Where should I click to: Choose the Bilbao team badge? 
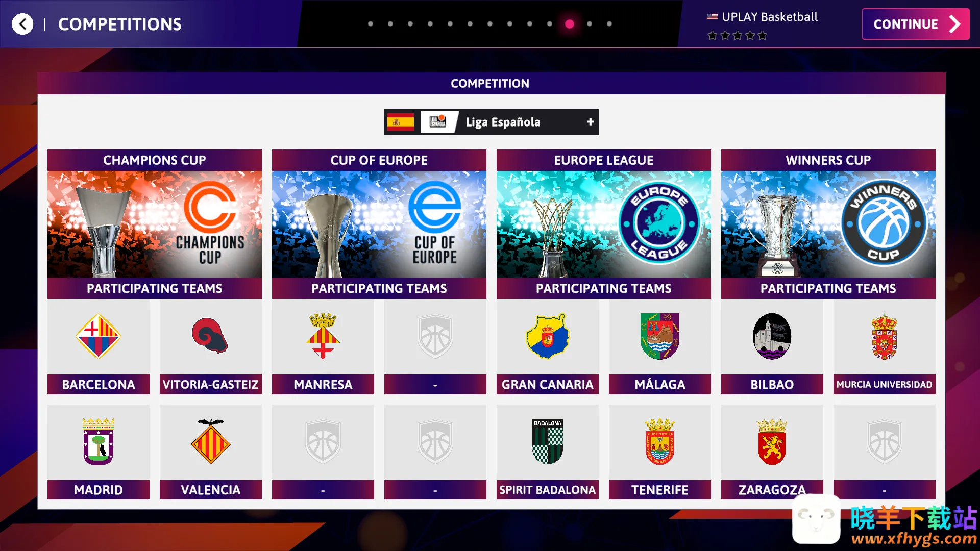pyautogui.click(x=772, y=336)
